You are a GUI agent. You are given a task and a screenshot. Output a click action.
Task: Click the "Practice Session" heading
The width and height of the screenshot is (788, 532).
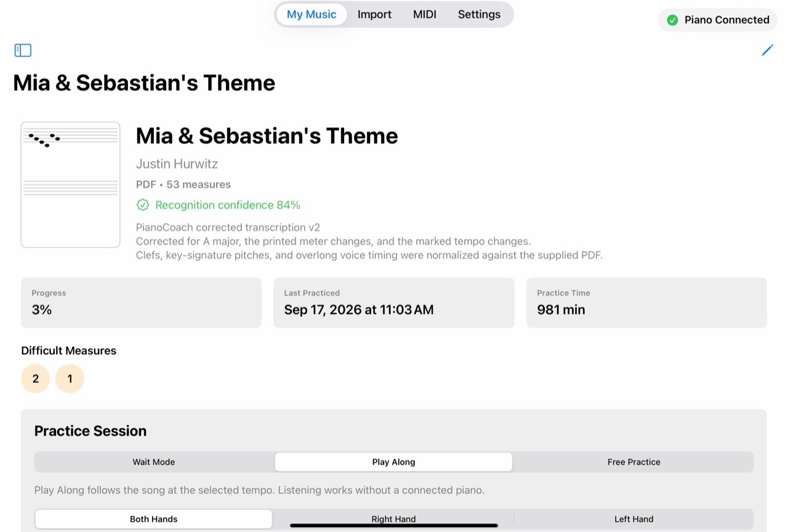(x=90, y=431)
